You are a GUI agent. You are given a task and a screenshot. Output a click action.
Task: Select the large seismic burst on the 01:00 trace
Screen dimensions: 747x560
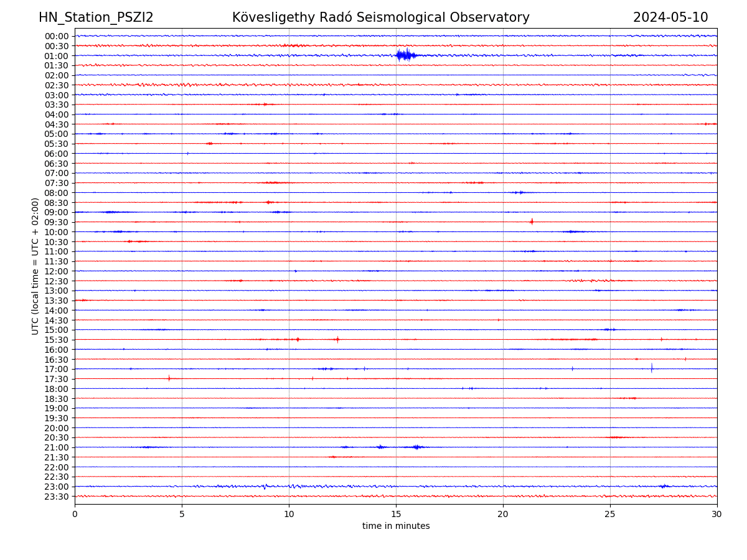pos(405,55)
